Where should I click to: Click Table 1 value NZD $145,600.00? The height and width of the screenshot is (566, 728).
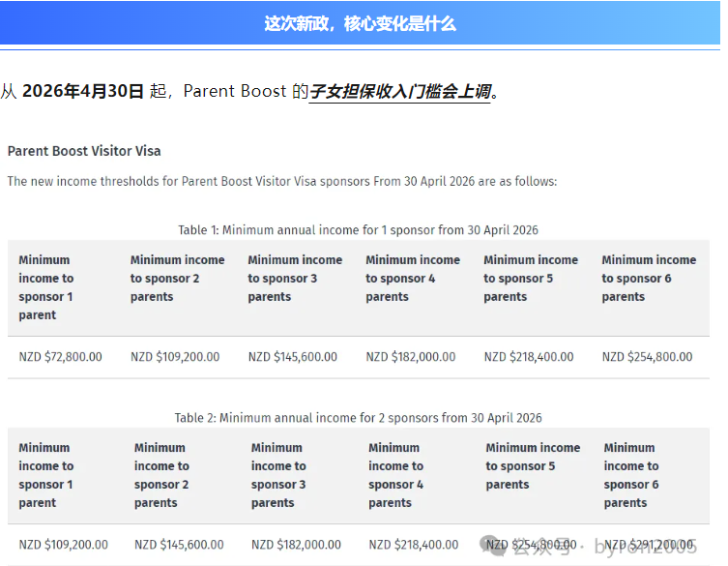pos(293,357)
